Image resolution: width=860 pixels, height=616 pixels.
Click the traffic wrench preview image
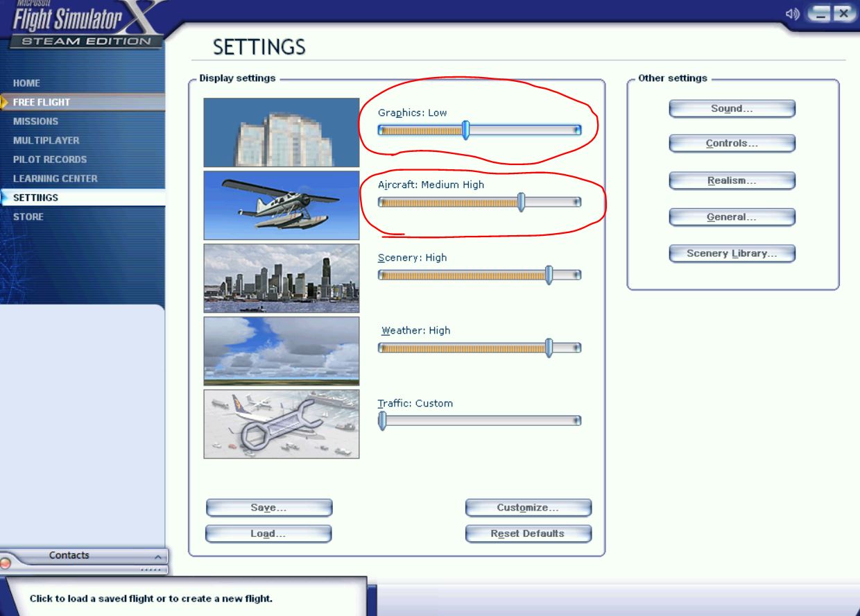tap(282, 424)
